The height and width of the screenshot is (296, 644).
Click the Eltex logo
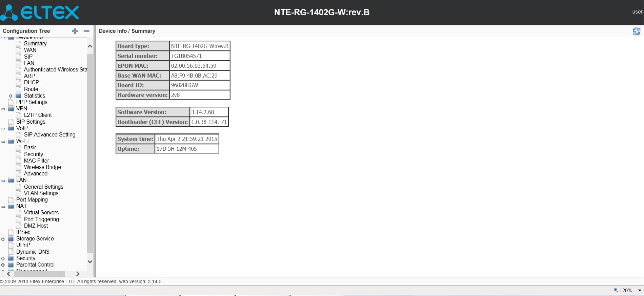click(x=40, y=13)
